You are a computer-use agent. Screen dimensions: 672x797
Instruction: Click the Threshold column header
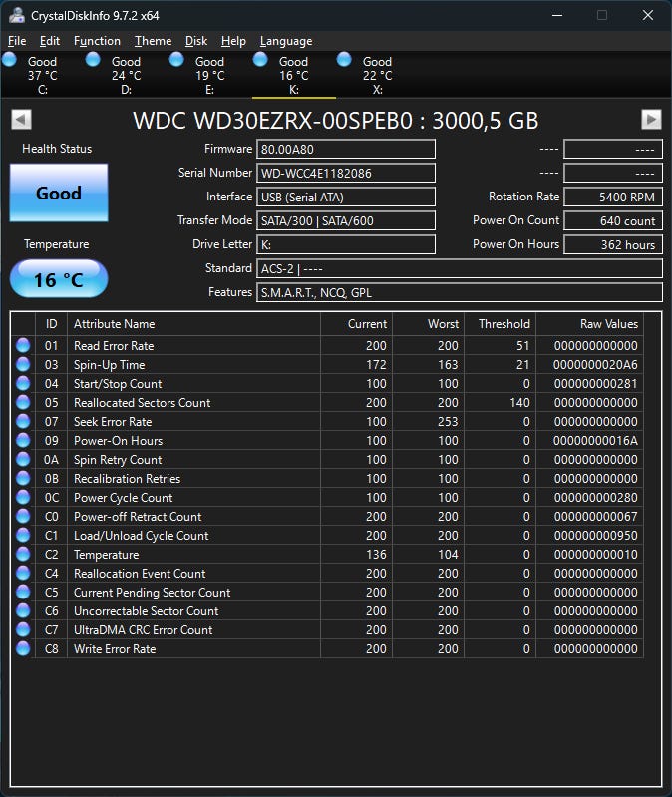coord(501,324)
